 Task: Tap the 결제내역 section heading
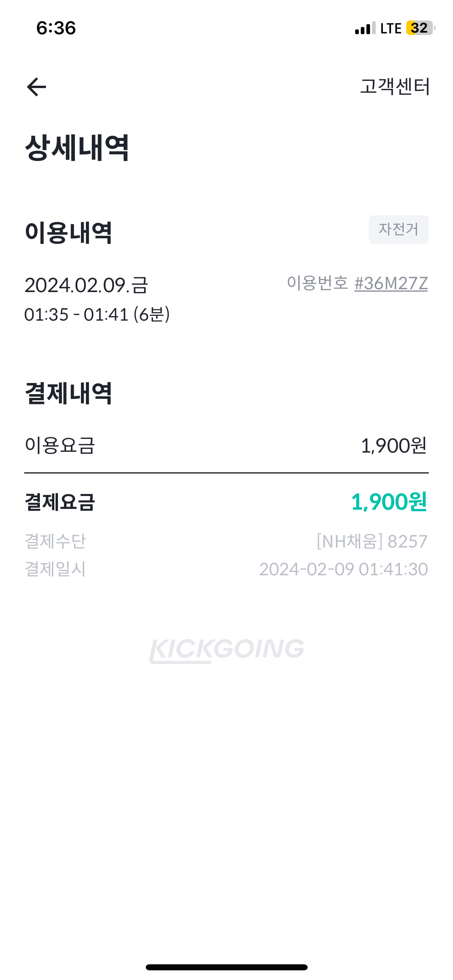[68, 393]
